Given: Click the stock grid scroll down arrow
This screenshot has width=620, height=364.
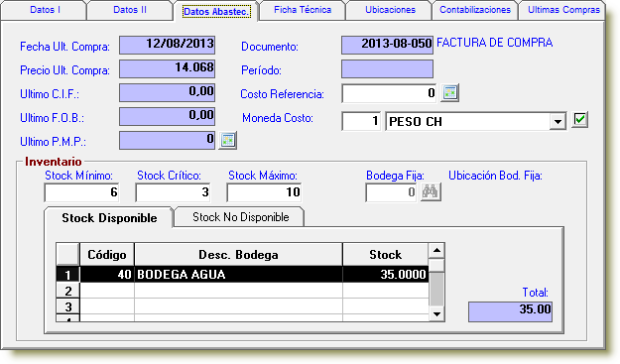Looking at the screenshot, I should click(x=436, y=314).
